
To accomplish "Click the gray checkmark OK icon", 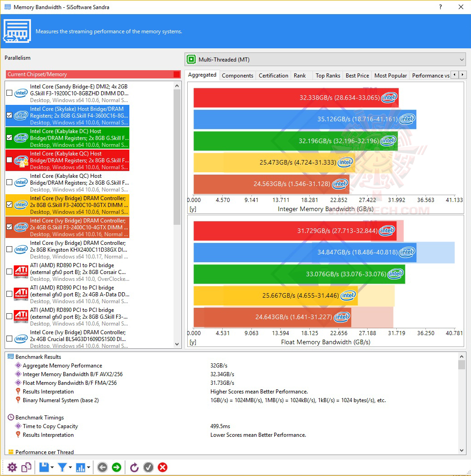I will pos(148,467).
